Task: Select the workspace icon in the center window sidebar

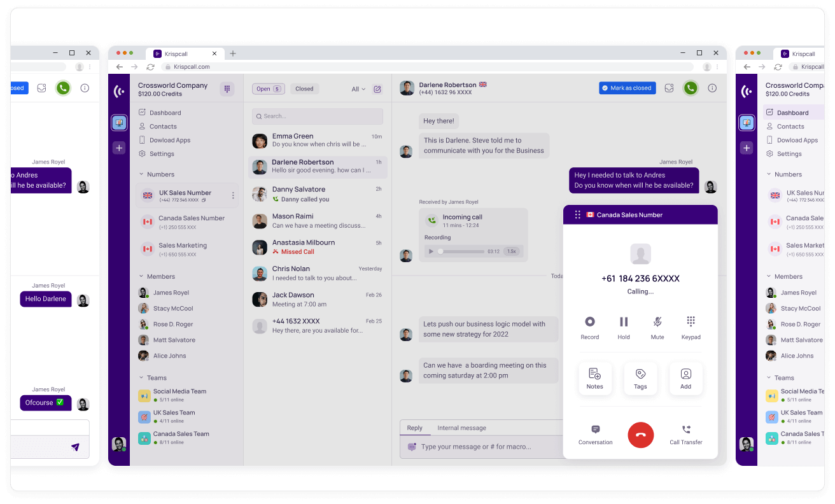Action: click(119, 123)
